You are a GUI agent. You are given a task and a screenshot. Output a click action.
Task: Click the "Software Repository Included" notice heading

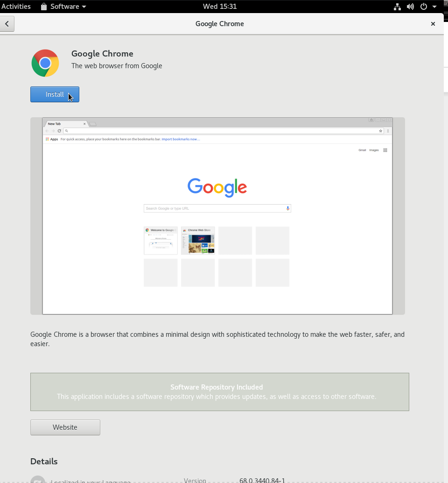pyautogui.click(x=217, y=387)
